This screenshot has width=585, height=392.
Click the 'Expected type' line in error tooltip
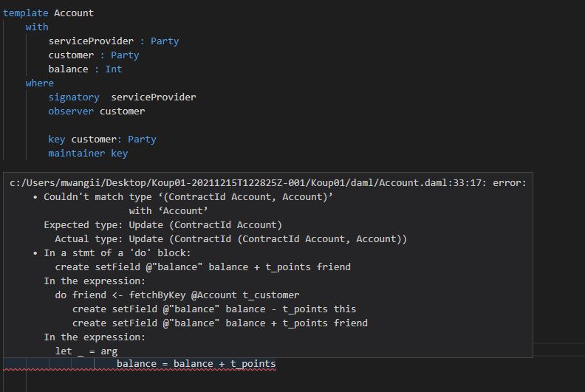(162, 225)
